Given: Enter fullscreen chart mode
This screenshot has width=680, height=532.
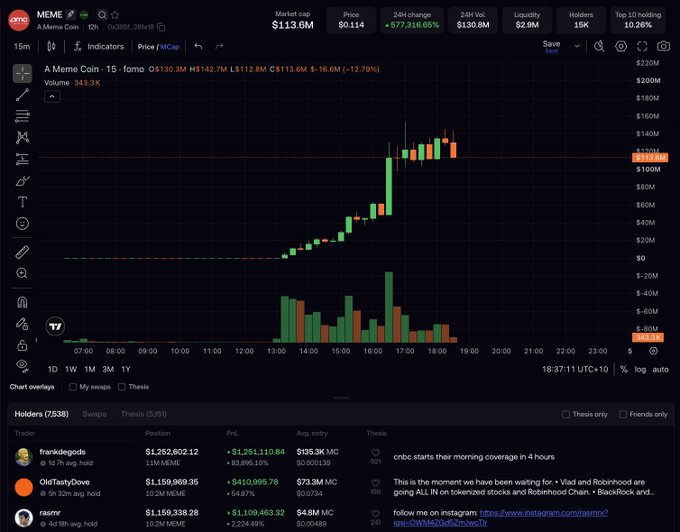Looking at the screenshot, I should (x=642, y=46).
